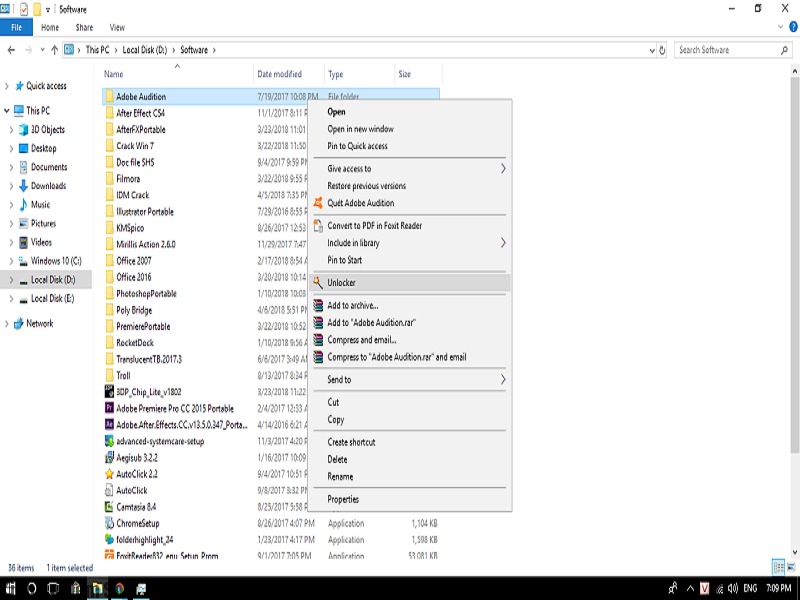Expand the Include in library submenu arrow
This screenshot has width=800, height=600.
point(503,243)
